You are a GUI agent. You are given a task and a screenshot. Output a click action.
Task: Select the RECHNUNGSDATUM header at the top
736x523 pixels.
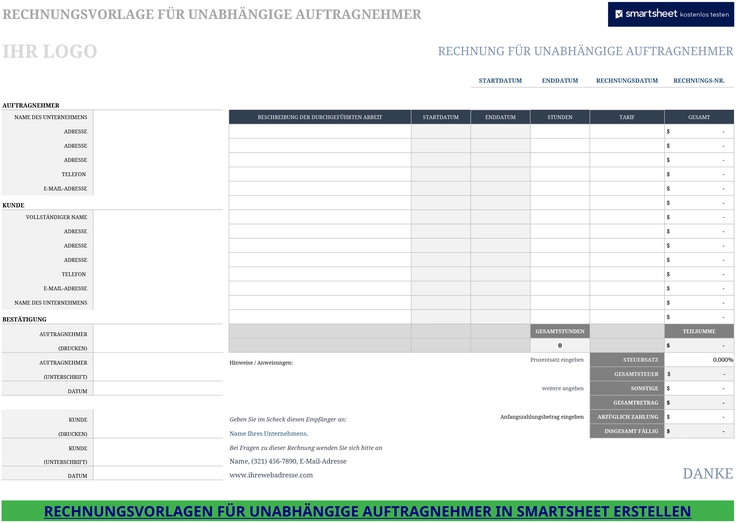tap(627, 81)
